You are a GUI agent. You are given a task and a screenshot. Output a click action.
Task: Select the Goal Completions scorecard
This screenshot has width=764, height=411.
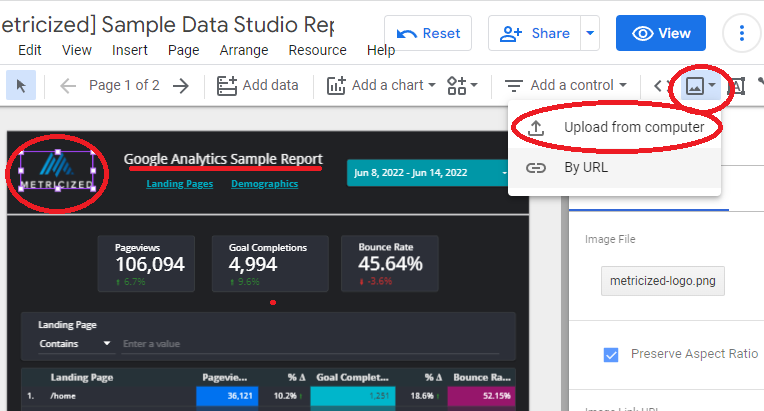[x=270, y=264]
